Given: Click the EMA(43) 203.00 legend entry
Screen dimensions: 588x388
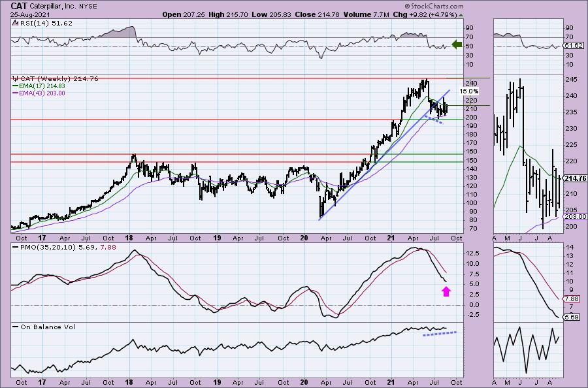Looking at the screenshot, I should click(39, 93).
